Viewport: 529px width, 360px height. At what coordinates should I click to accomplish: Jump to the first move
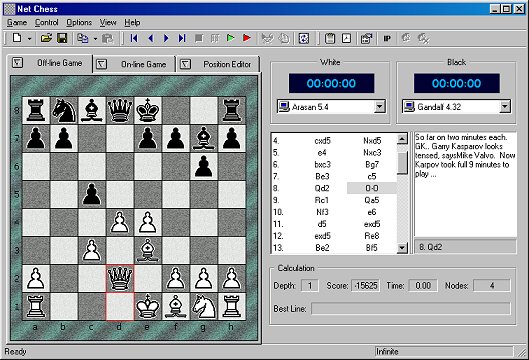tap(134, 38)
